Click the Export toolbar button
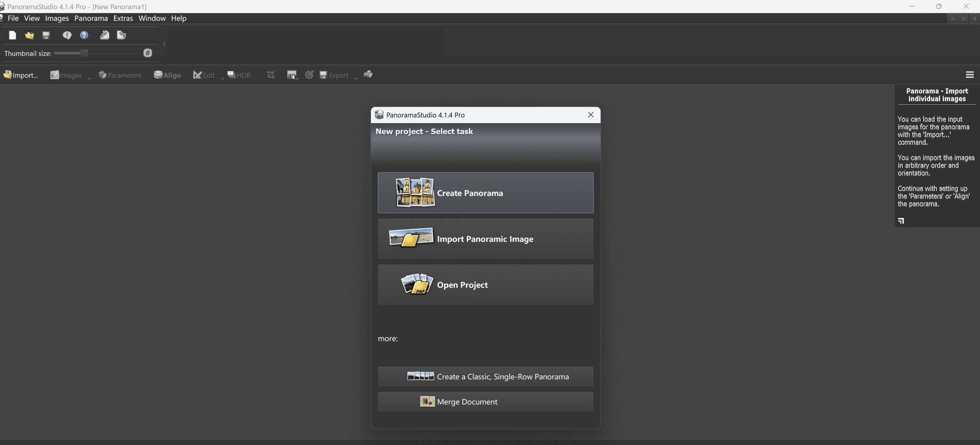The height and width of the screenshot is (445, 980). point(334,75)
